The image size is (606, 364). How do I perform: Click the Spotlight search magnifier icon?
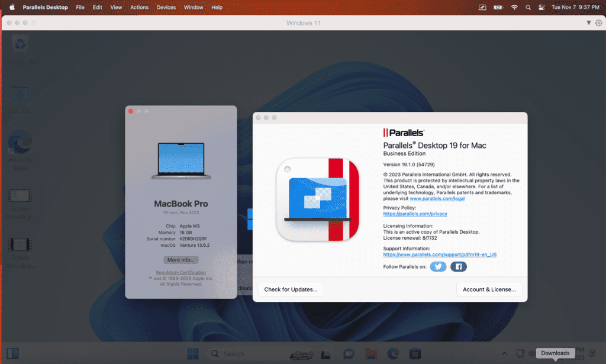(x=528, y=7)
